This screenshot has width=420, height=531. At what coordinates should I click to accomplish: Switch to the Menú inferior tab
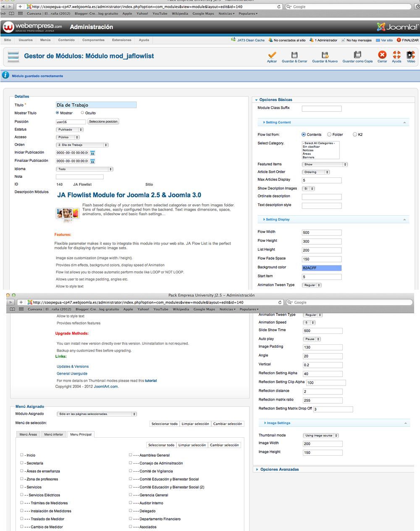(x=54, y=434)
